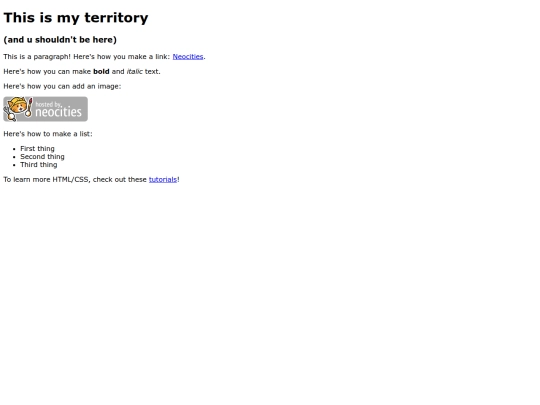Click the italic word 'italic'
Screen dimensions: 540x405
134,71
